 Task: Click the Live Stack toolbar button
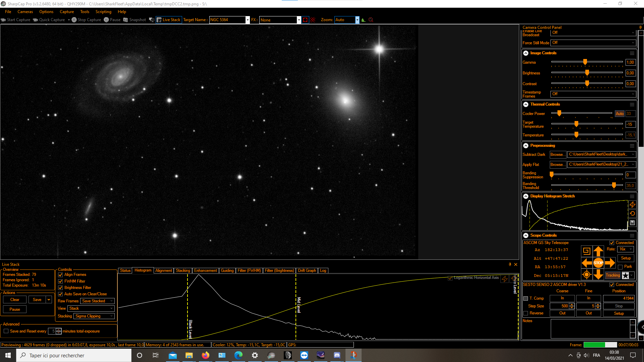(168, 20)
